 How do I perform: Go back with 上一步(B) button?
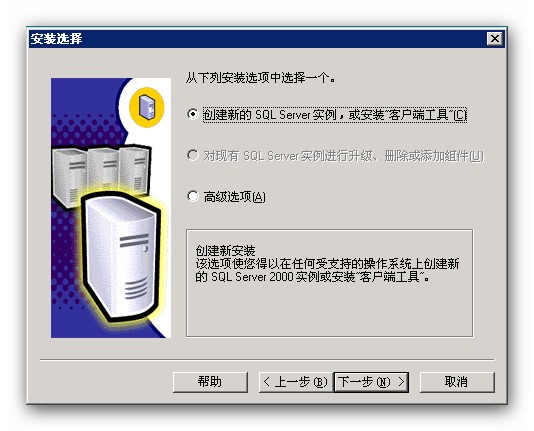click(295, 382)
